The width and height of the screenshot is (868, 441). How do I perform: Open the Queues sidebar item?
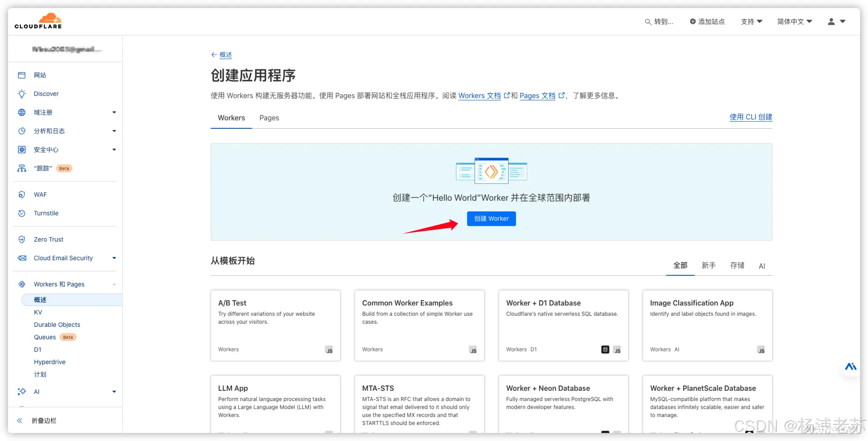45,337
